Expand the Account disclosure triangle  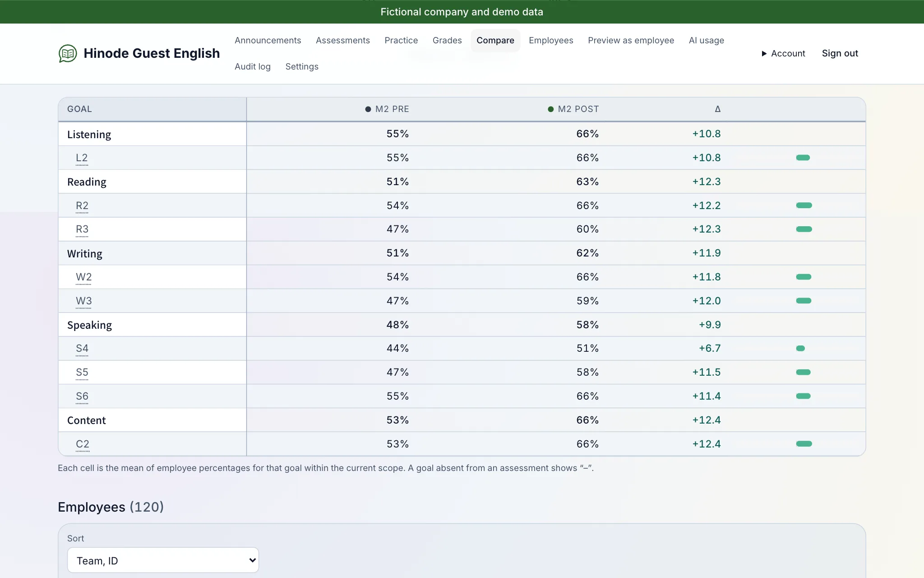tap(764, 53)
